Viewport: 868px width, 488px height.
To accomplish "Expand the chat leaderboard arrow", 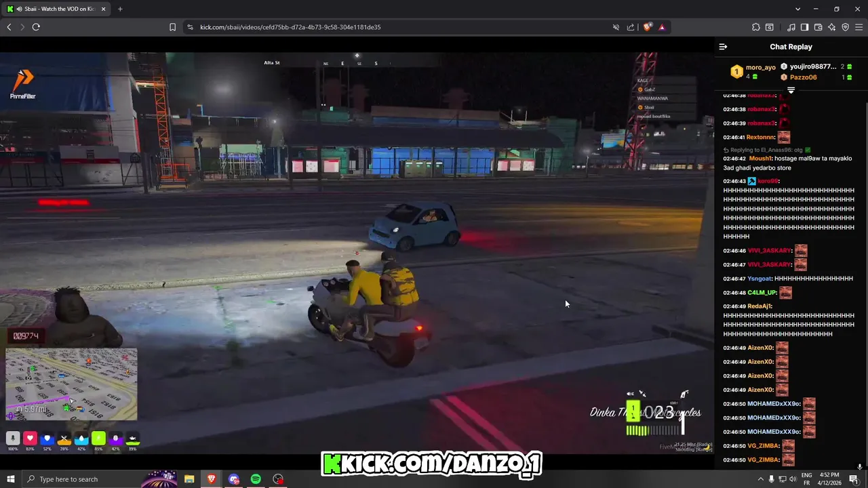I will tap(791, 90).
